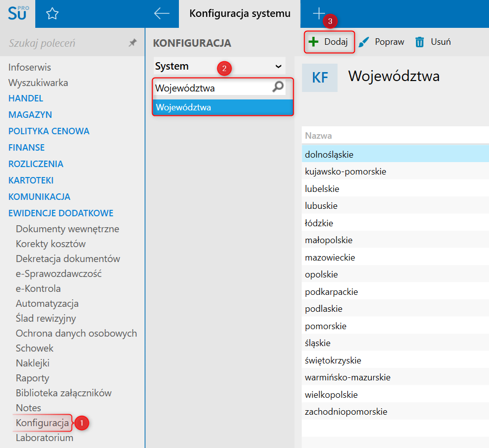This screenshot has height=448, width=489.
Task: Collapse the EWIDENCJE DODATKOWE section
Action: coord(61,213)
